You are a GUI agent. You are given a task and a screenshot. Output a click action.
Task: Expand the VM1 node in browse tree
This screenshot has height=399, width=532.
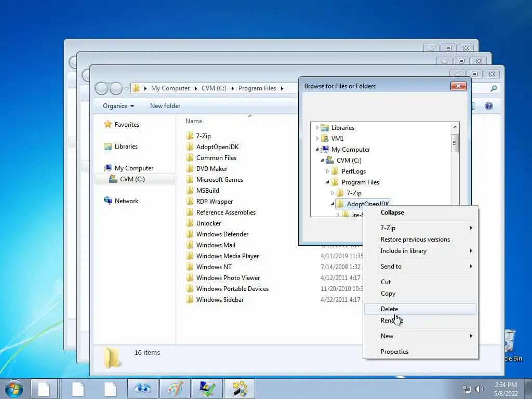click(317, 138)
